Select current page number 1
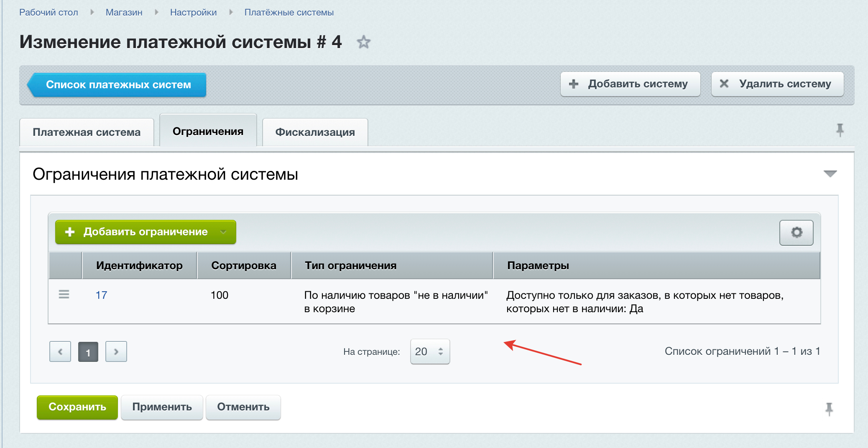Screen dimensions: 868x448 tap(88, 352)
